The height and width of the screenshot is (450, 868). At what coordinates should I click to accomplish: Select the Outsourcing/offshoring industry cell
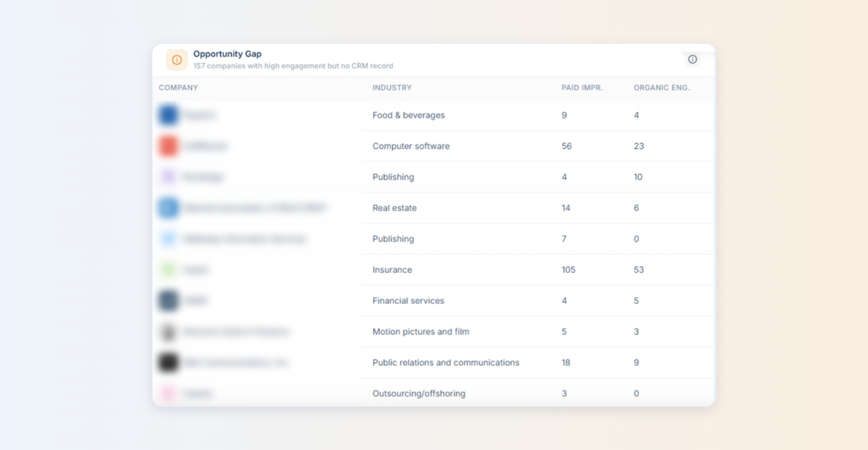click(419, 393)
